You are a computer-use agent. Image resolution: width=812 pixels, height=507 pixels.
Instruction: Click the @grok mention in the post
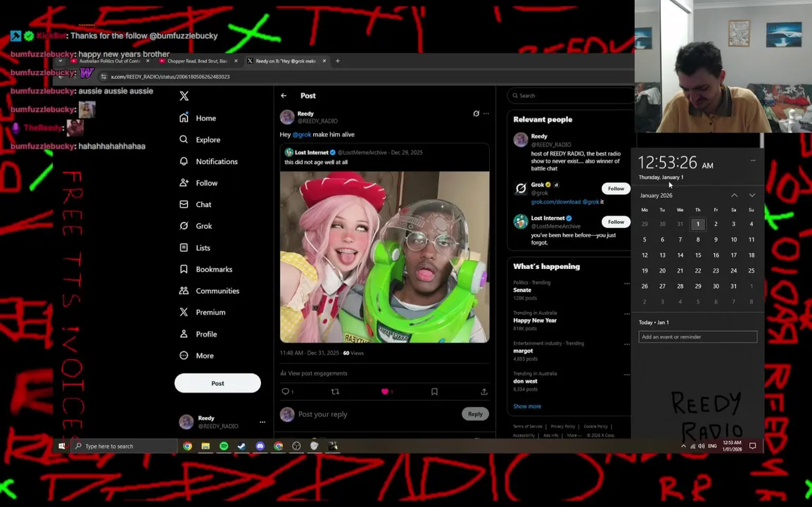coord(302,134)
